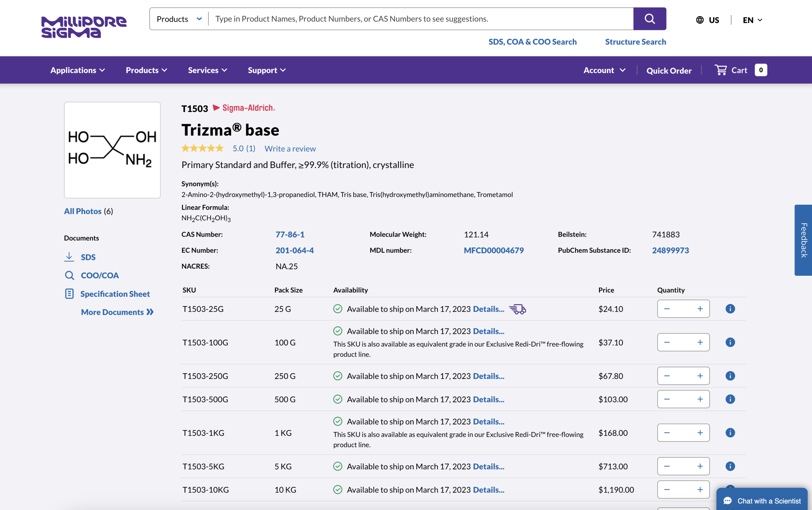Expand the Products navigation menu
This screenshot has height=510, width=812.
146,70
